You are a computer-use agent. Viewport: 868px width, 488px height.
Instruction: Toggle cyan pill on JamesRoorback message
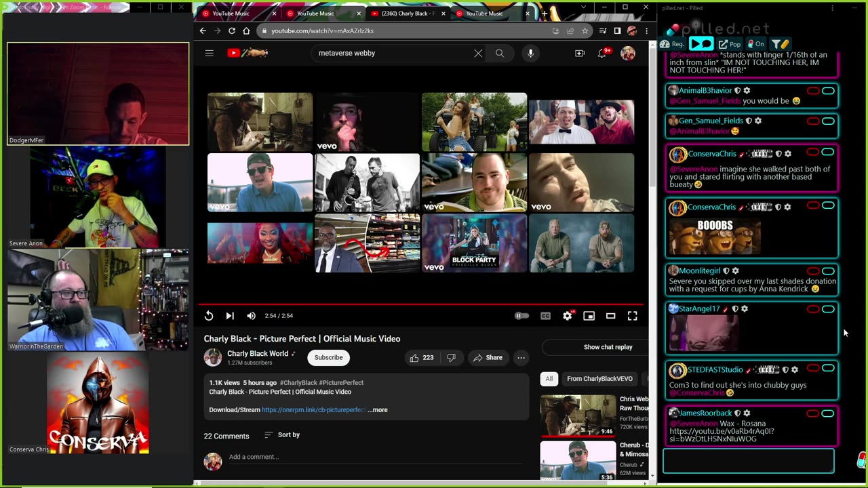click(828, 413)
